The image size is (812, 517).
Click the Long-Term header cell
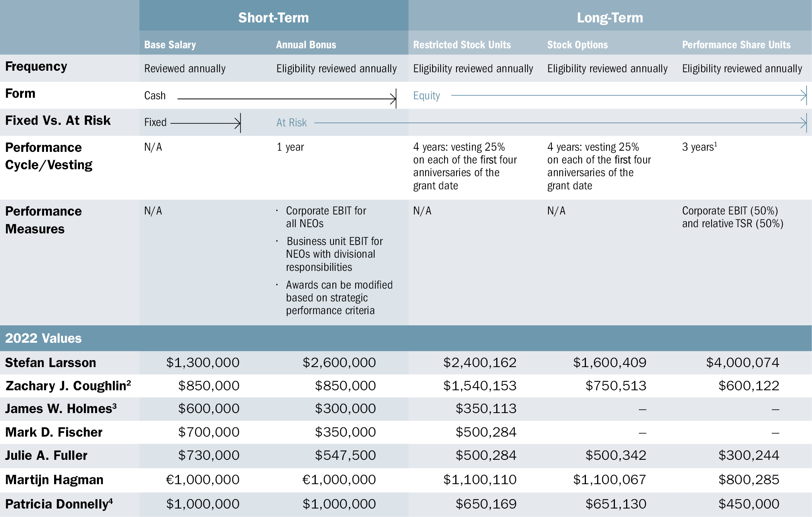coord(609,17)
